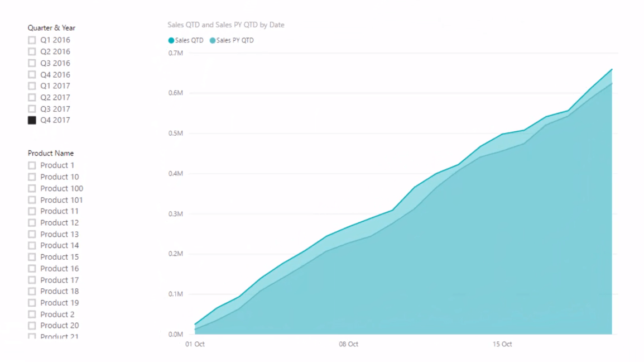This screenshot has width=644, height=362.
Task: Check the Product 20 checkbox
Action: pyautogui.click(x=32, y=325)
